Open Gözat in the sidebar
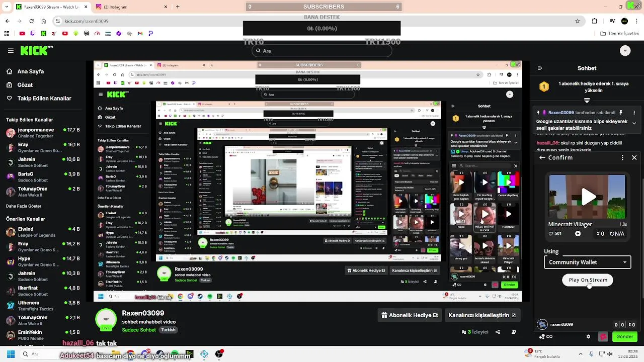The height and width of the screenshot is (362, 644). (x=21, y=84)
